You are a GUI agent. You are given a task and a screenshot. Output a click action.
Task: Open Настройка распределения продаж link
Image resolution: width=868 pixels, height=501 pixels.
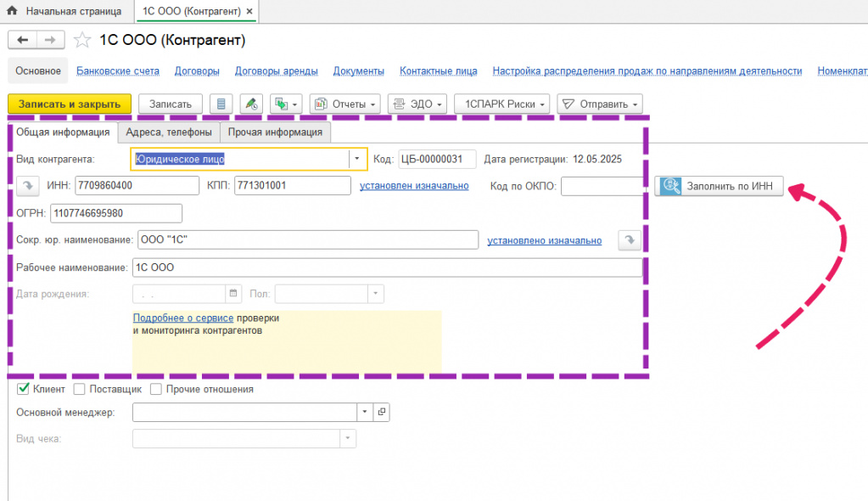point(647,71)
